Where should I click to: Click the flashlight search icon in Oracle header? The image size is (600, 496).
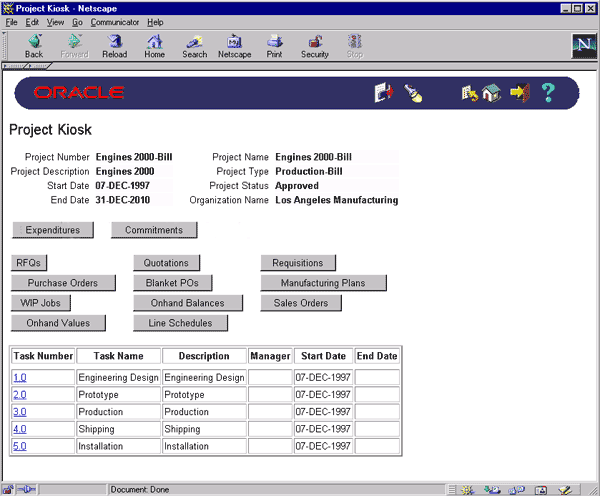(x=413, y=93)
